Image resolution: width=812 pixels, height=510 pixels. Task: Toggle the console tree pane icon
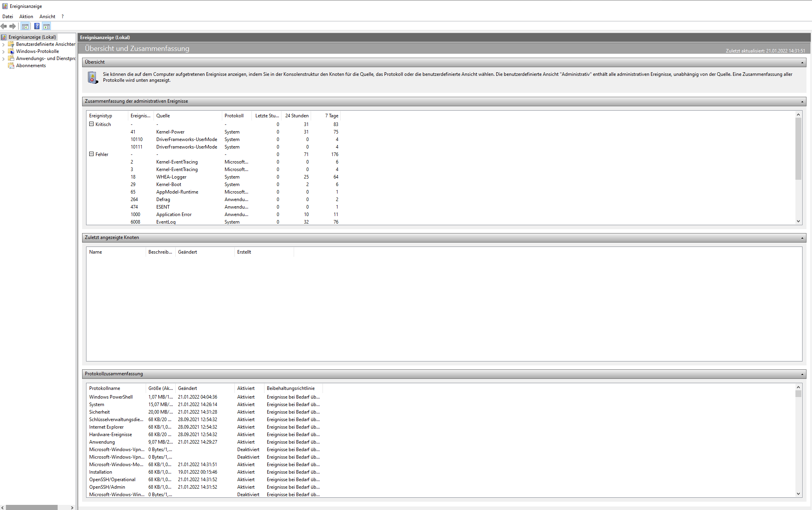[25, 26]
